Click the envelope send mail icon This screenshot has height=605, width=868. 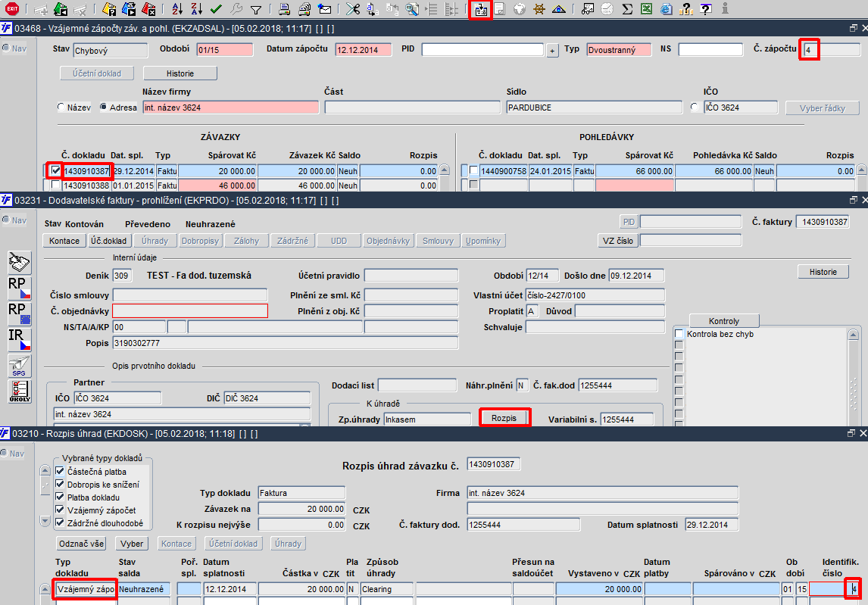pyautogui.click(x=324, y=9)
